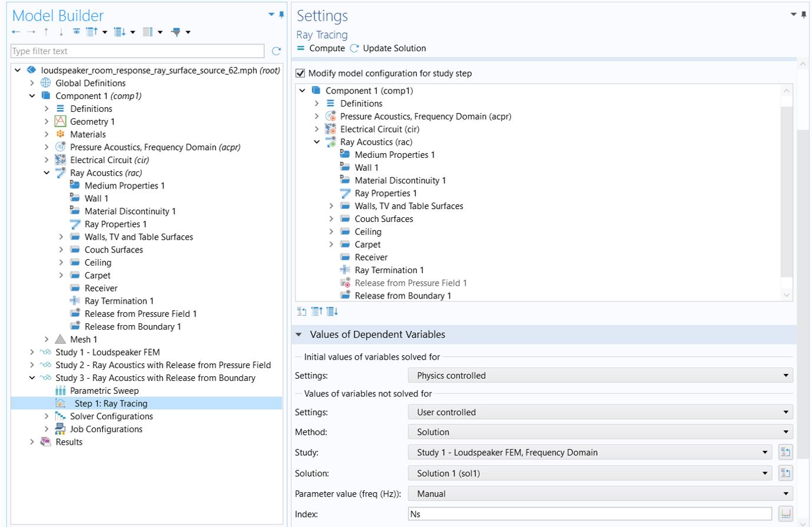Click the move up arrow in Model Builder
This screenshot has width=812, height=527.
tap(47, 32)
